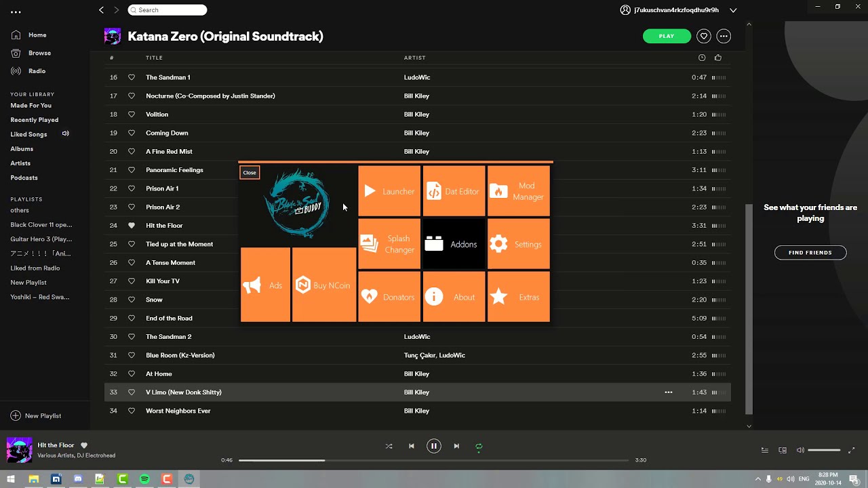Open the Mod Manager tile
Viewport: 868px width, 488px height.
tap(519, 191)
